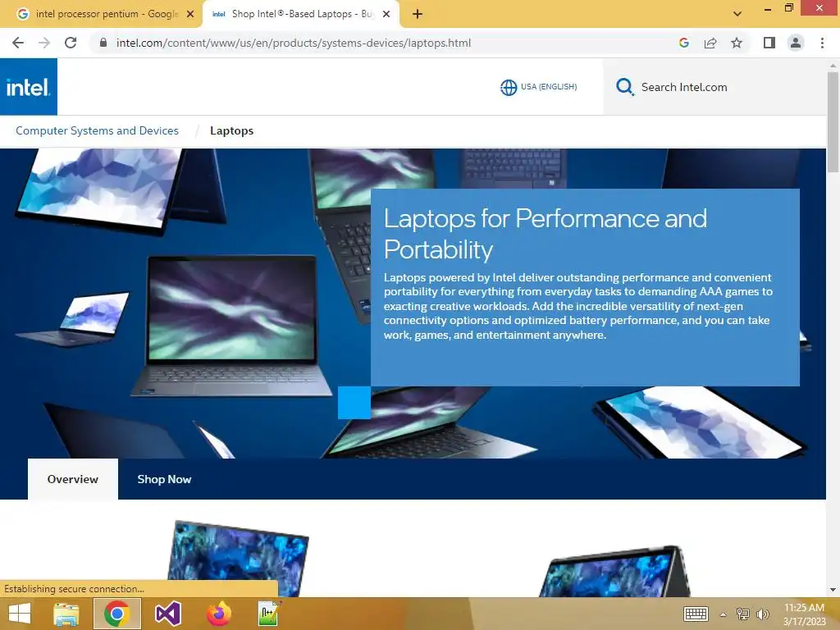
Task: Open Computer Systems and Devices breadcrumb
Action: point(97,130)
